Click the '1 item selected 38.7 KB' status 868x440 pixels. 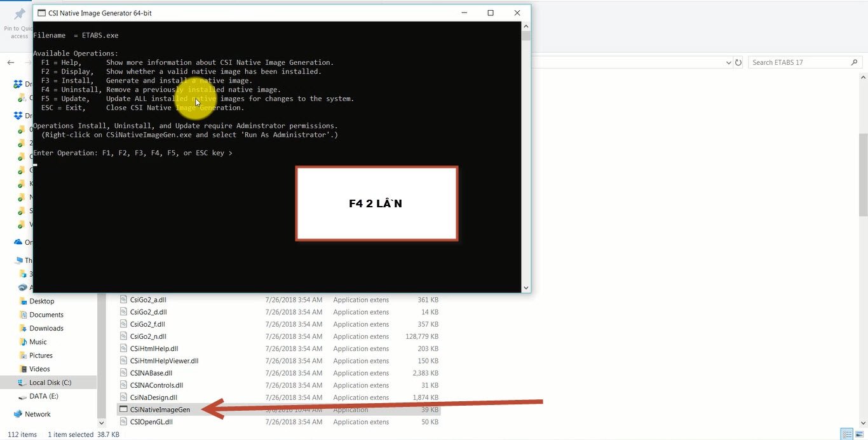click(x=83, y=434)
